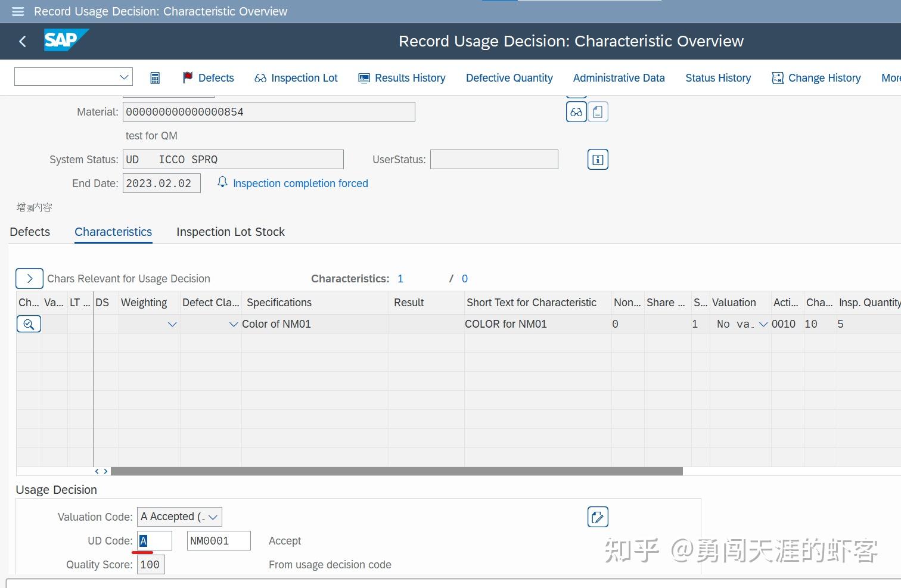This screenshot has width=901, height=588.
Task: Click the System Status field
Action: pos(233,160)
